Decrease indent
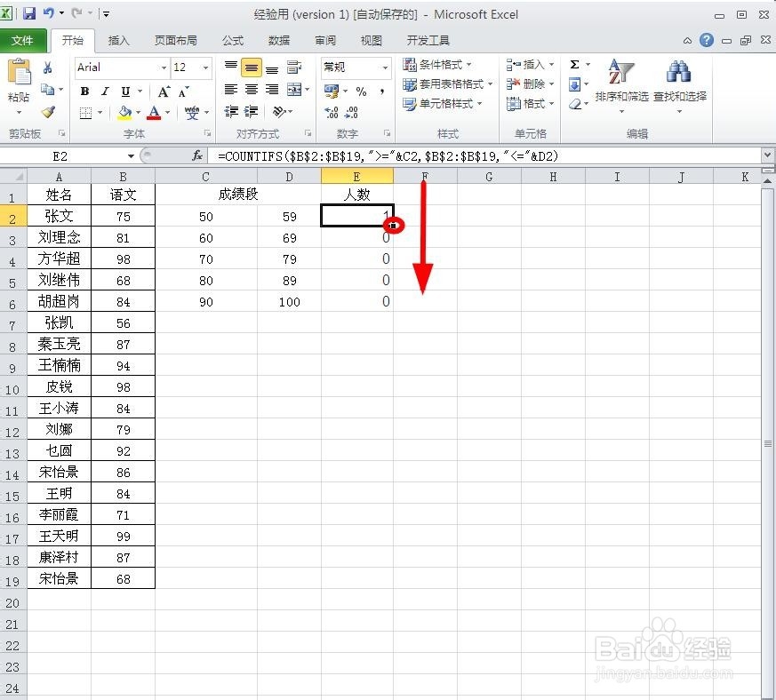 click(230, 112)
